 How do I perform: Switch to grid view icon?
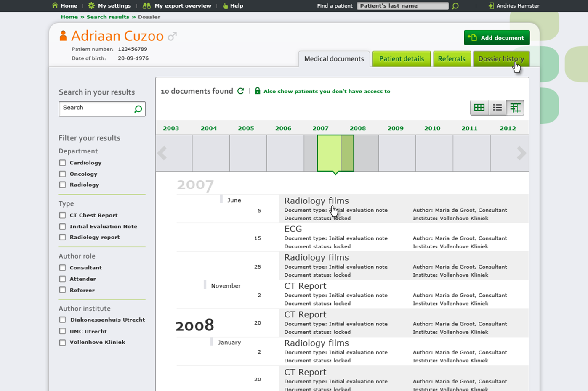point(479,108)
